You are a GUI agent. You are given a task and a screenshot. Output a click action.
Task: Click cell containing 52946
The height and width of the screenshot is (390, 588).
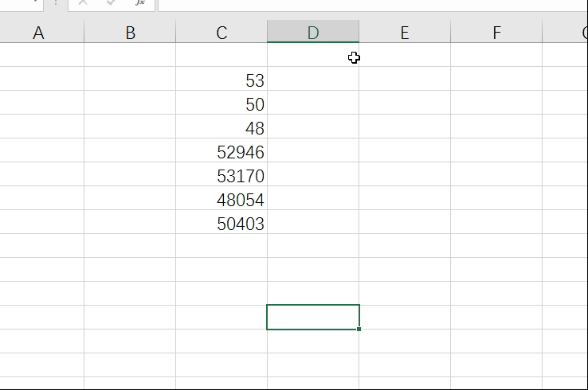tap(221, 150)
